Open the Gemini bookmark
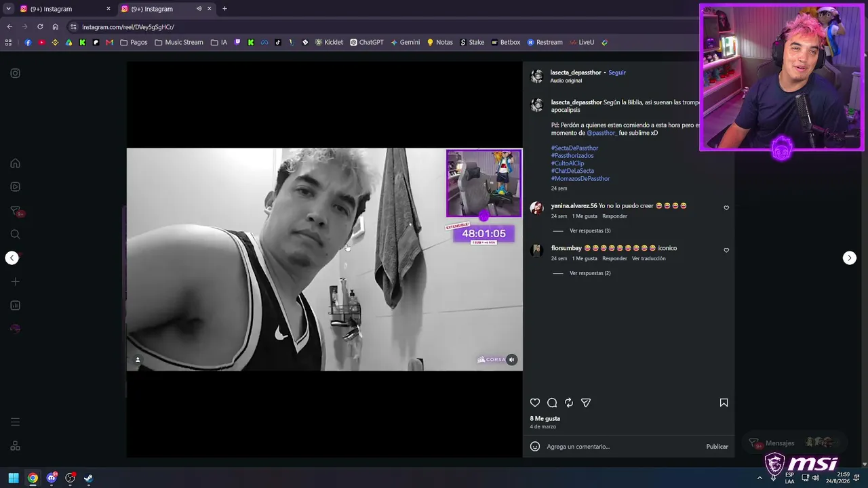 (405, 42)
